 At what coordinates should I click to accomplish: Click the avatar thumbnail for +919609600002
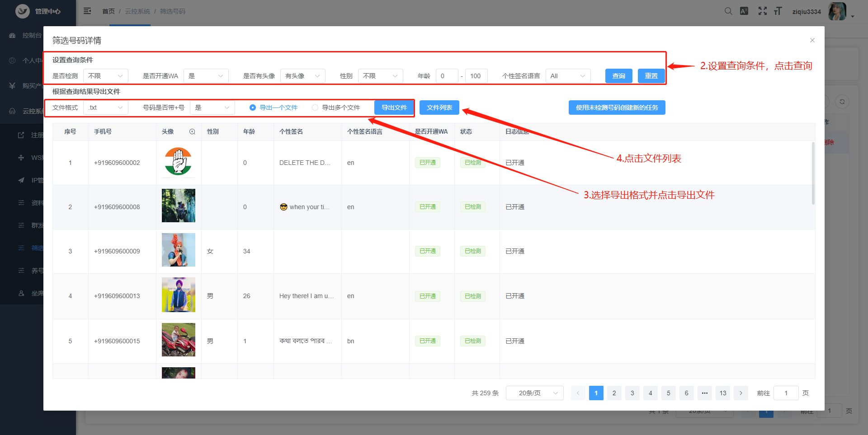[x=179, y=162]
